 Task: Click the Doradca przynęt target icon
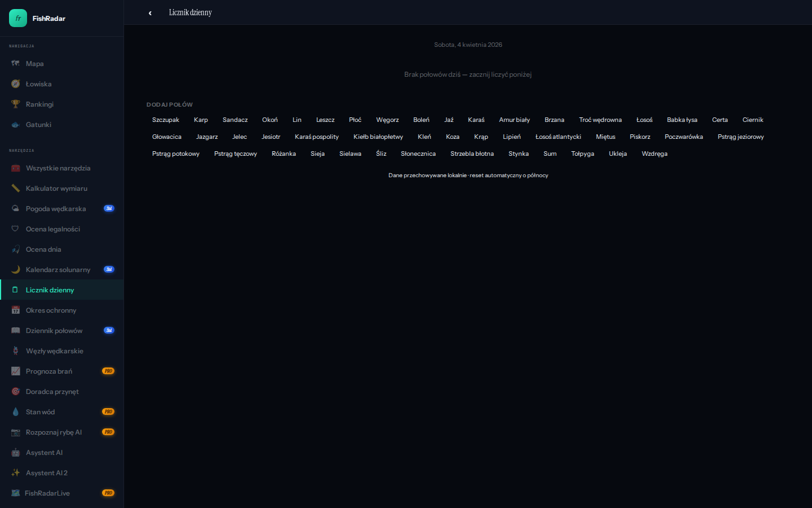coord(16,392)
